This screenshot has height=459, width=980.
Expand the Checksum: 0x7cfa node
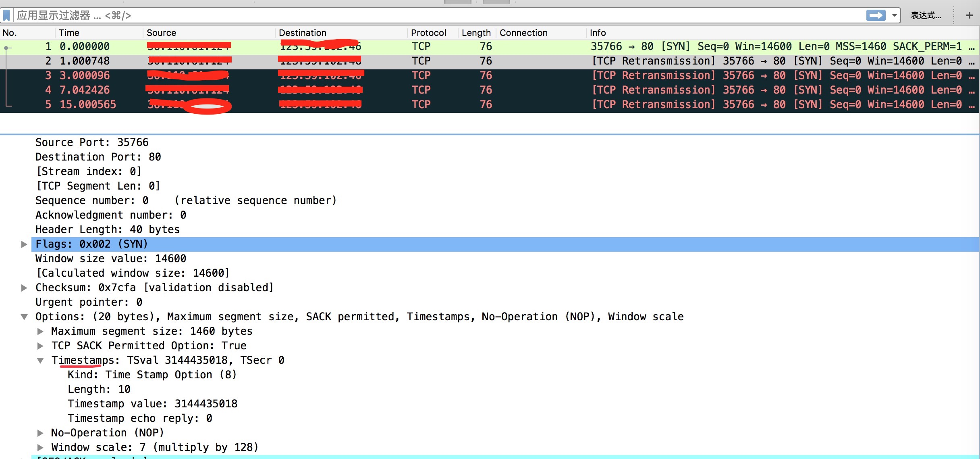24,288
